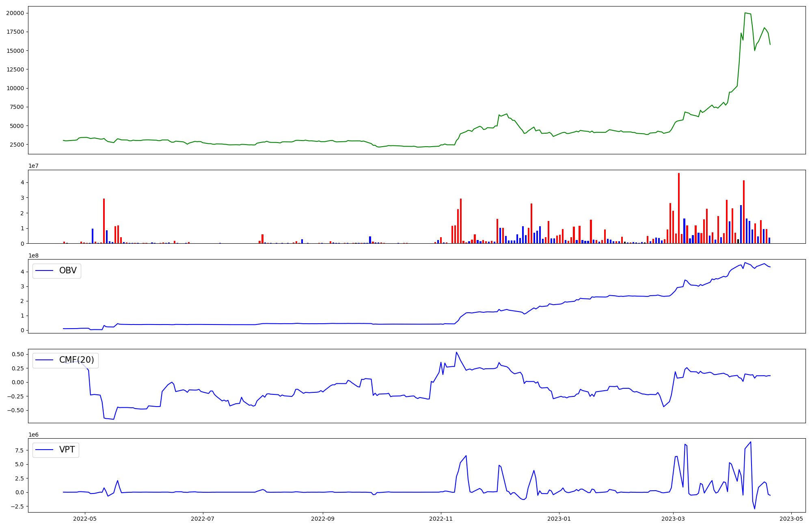Click the CMF line peak above 0.50
This screenshot has height=528, width=812.
[x=456, y=352]
